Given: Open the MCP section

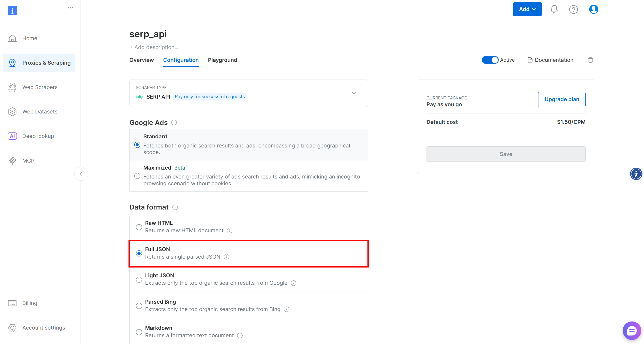Looking at the screenshot, I should click(x=28, y=160).
